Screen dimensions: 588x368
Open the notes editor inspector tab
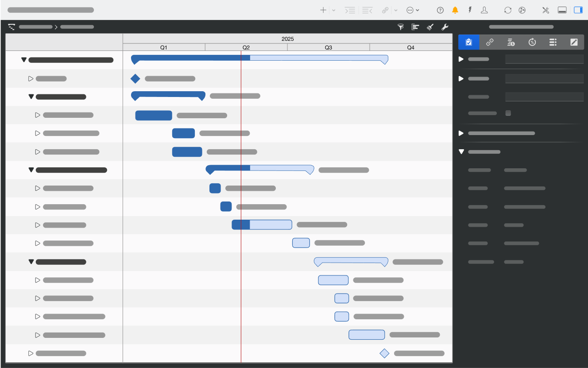coord(574,42)
